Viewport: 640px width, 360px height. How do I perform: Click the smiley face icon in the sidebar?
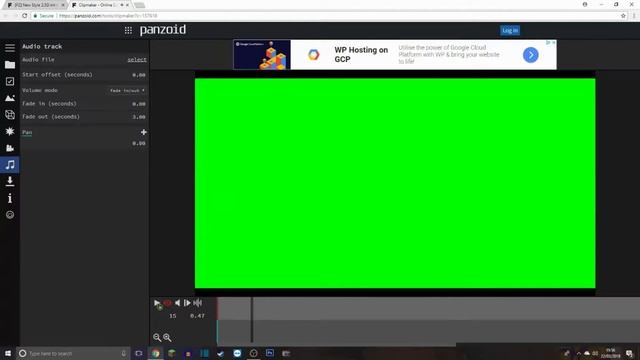tap(10, 215)
